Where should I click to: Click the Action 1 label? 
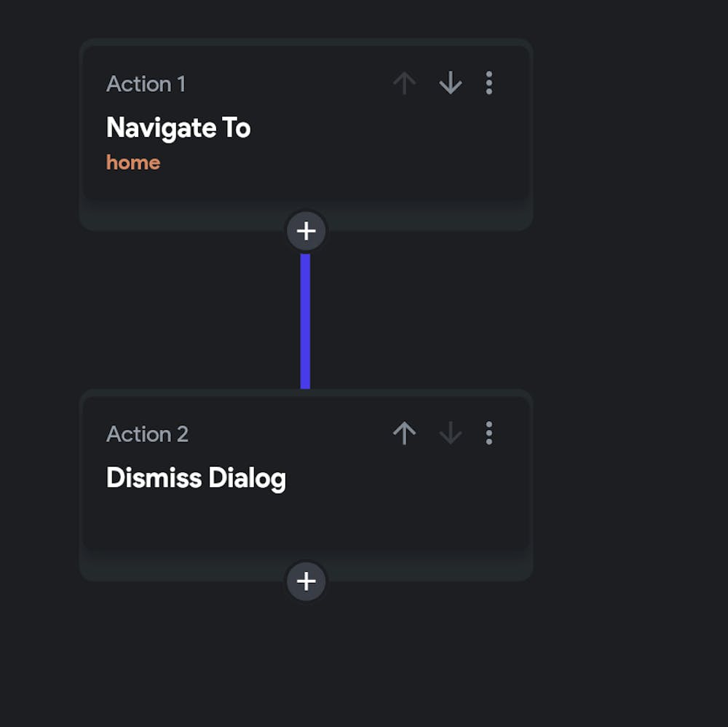click(x=146, y=85)
